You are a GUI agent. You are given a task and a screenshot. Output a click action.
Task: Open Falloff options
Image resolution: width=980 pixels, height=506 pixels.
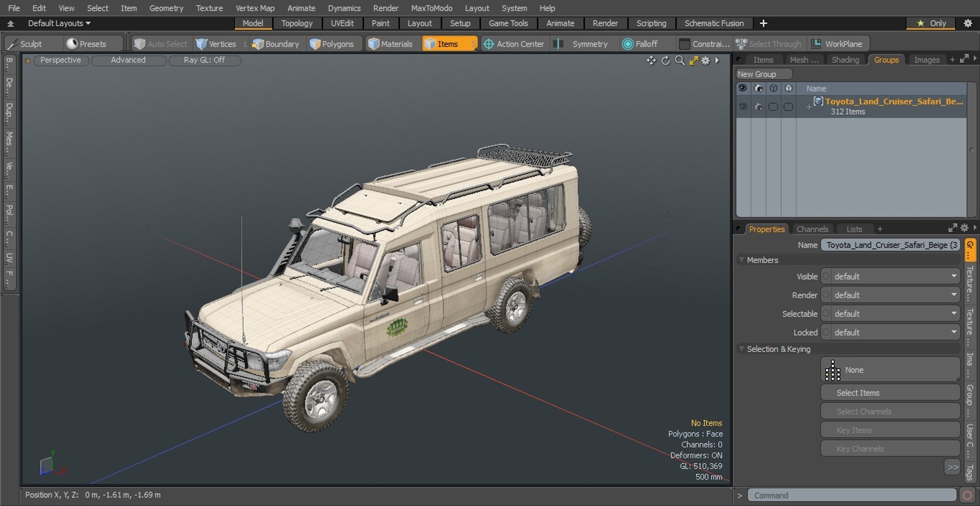(x=641, y=44)
